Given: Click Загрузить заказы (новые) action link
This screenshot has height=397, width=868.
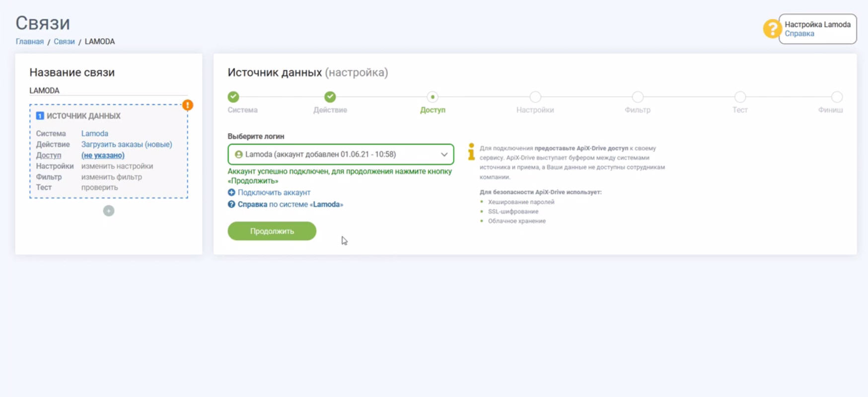Looking at the screenshot, I should click(x=127, y=145).
